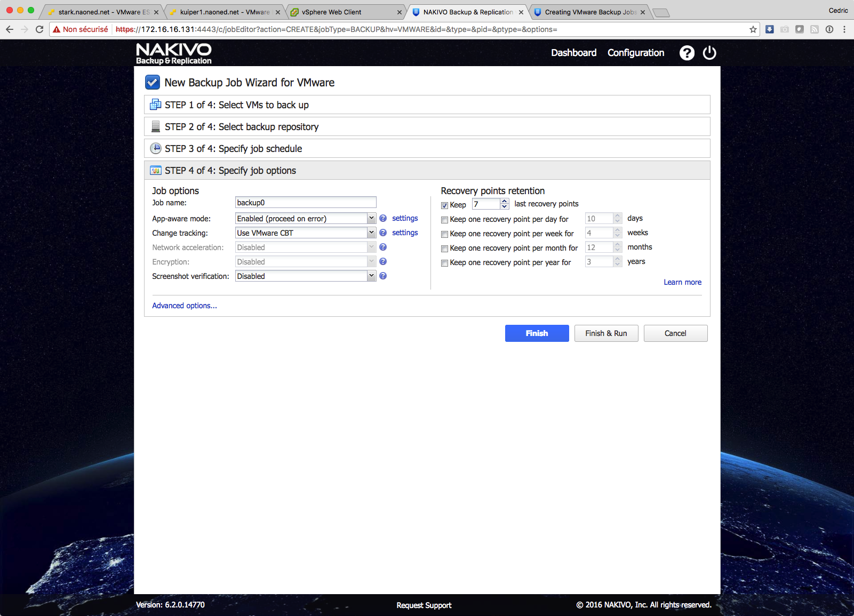
Task: Click help icon beside Network acceleration
Action: click(383, 247)
